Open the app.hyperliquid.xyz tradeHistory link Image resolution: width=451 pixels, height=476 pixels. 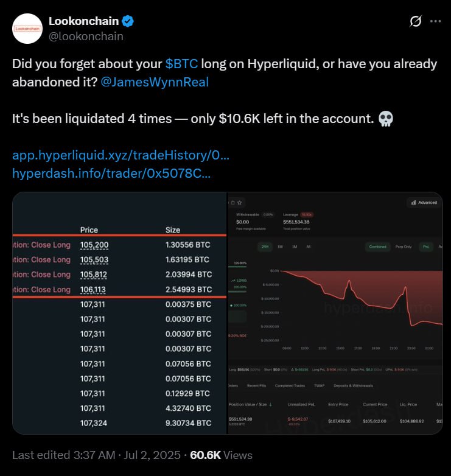(x=121, y=155)
